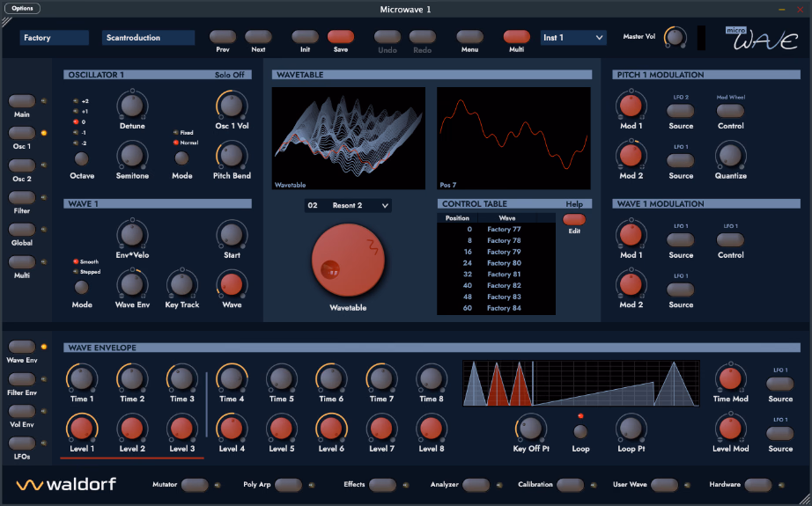Click the Semitone knob

pos(132,155)
